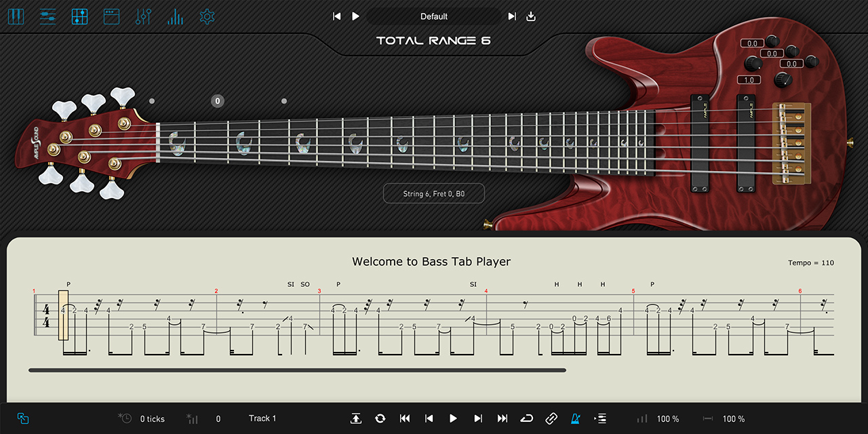Toggle the auto-scroll list icon
The image size is (868, 434).
pyautogui.click(x=600, y=418)
